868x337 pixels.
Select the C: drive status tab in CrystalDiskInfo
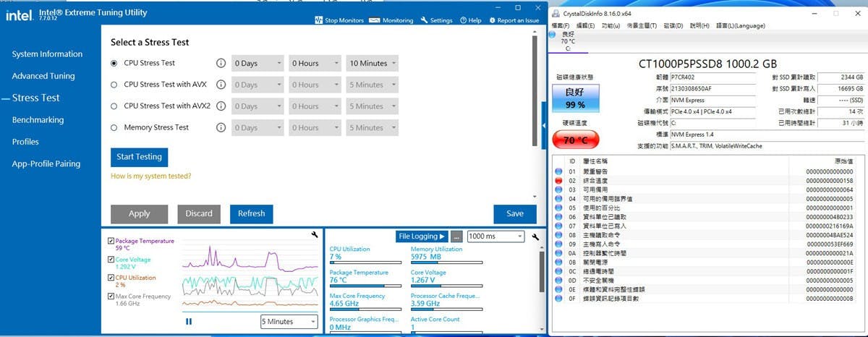tap(568, 41)
